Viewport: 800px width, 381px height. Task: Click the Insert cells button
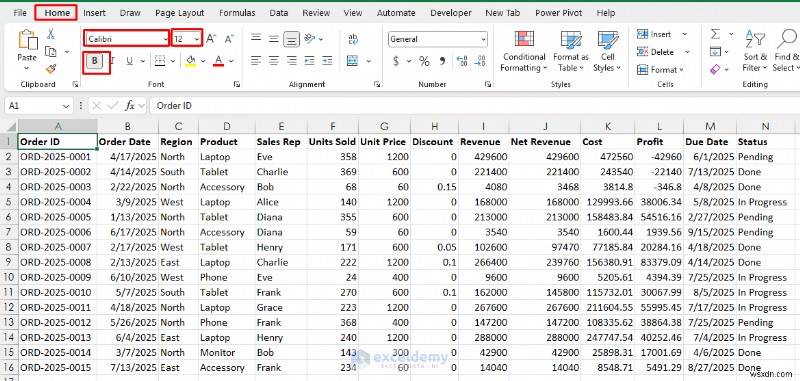click(x=655, y=34)
